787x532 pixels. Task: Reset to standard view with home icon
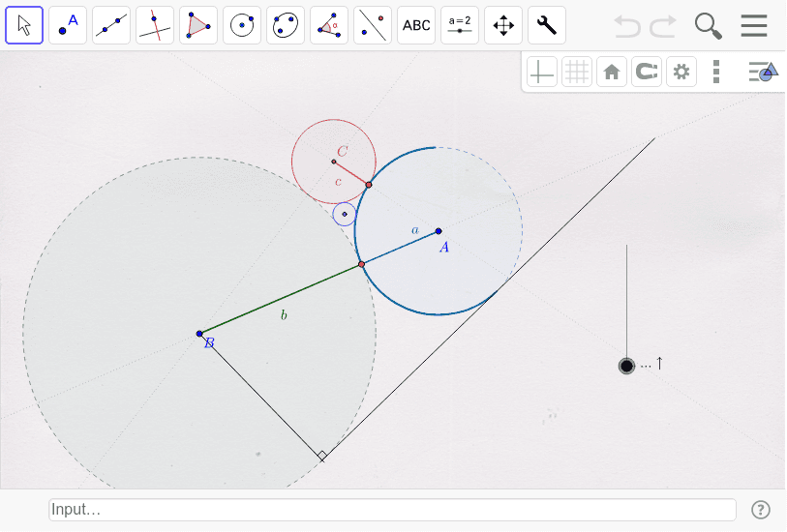[612, 73]
